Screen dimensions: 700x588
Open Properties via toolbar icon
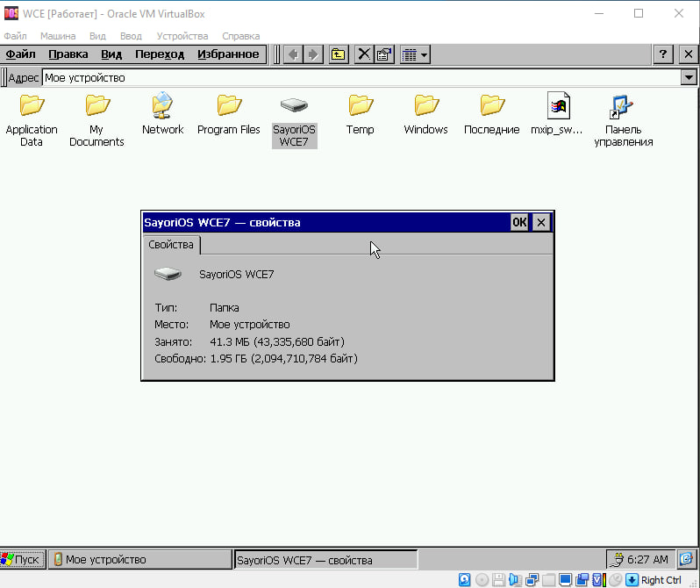(384, 54)
